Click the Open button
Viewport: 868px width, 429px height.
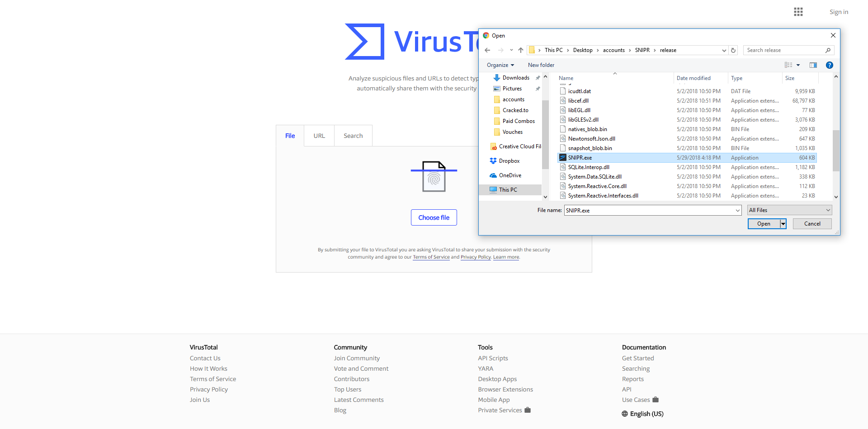(x=764, y=224)
